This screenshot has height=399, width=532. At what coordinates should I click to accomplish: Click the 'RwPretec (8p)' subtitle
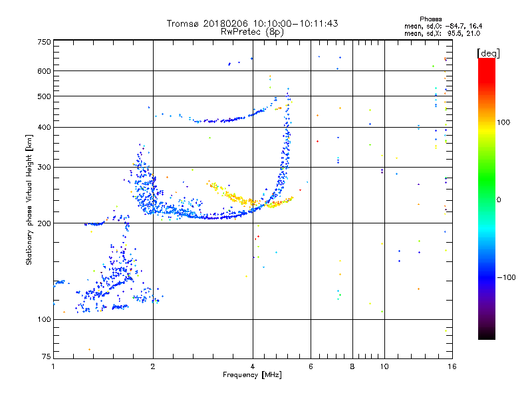point(252,32)
